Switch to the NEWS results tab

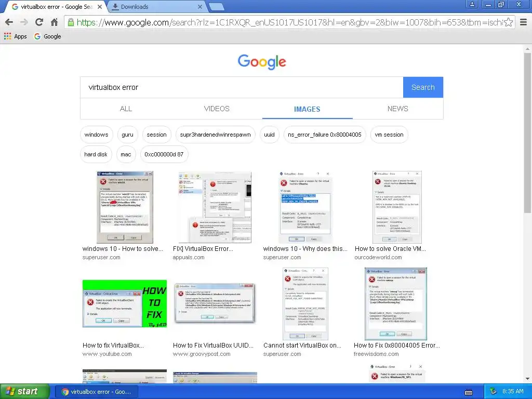point(397,109)
